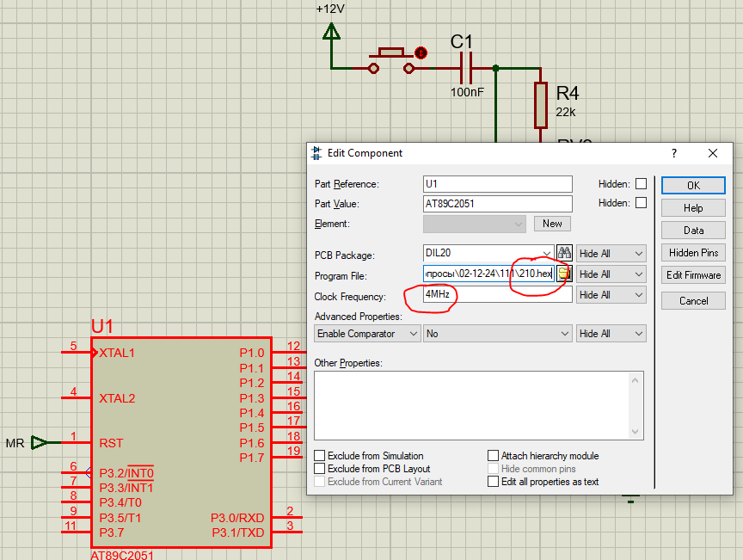Image resolution: width=743 pixels, height=560 pixels.
Task: Click the Program File path field
Action: [x=488, y=274]
